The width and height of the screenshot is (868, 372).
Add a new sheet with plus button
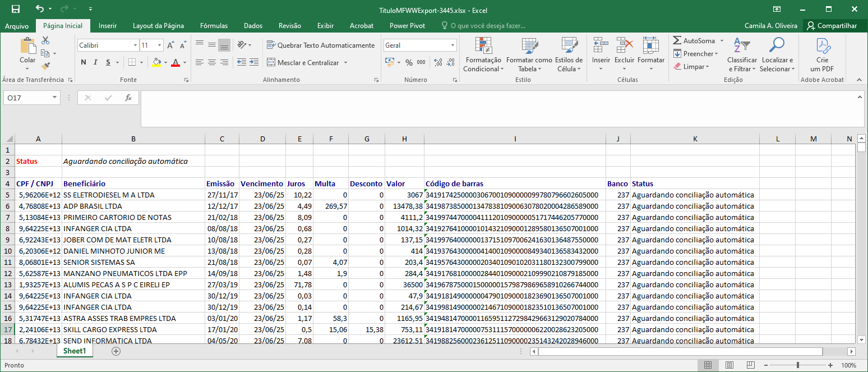pos(116,351)
